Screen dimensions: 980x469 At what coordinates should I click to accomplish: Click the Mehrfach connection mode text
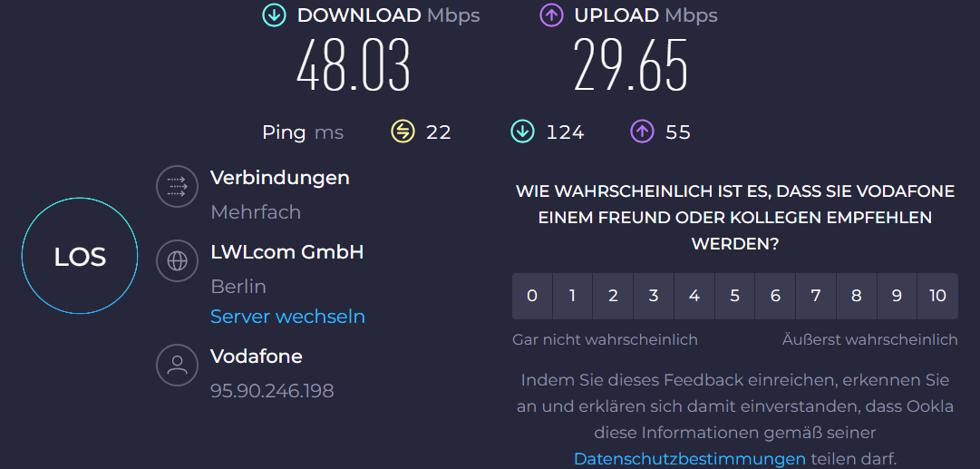click(x=256, y=212)
